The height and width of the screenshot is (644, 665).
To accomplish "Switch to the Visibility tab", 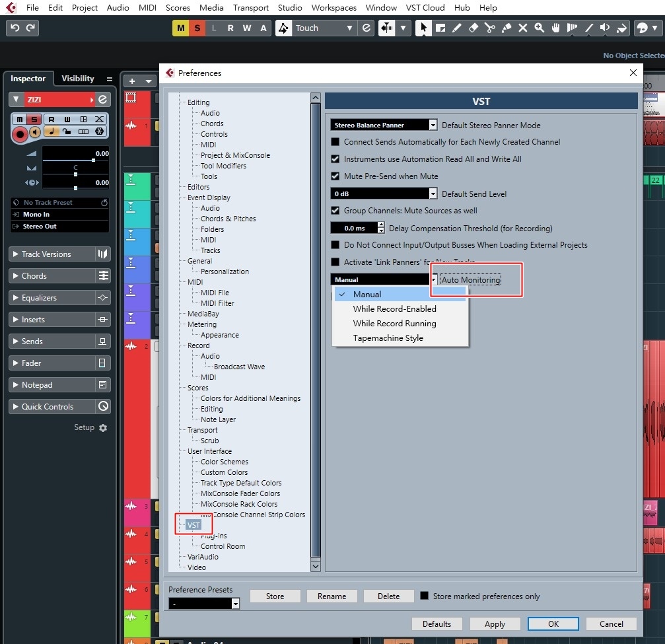I will click(x=78, y=79).
